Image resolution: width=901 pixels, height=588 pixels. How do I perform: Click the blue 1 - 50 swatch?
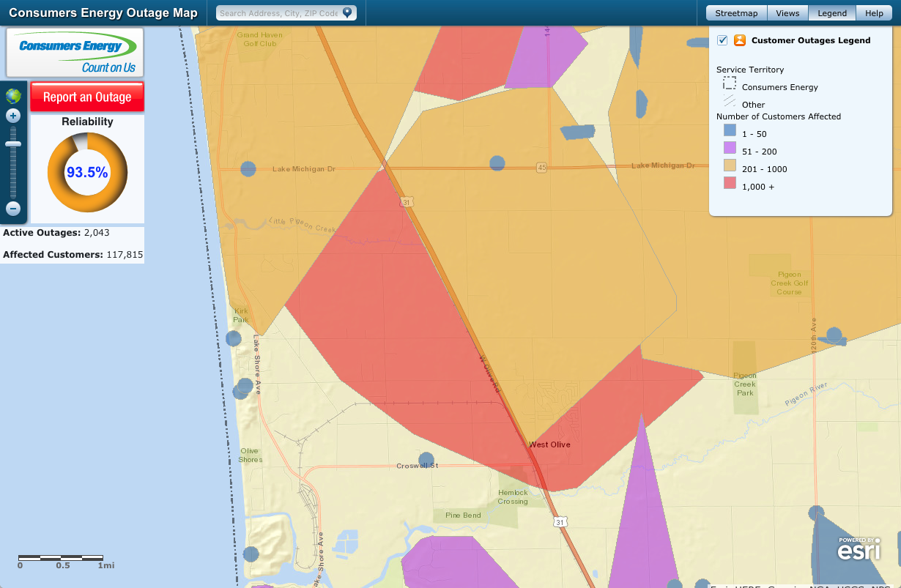[730, 130]
